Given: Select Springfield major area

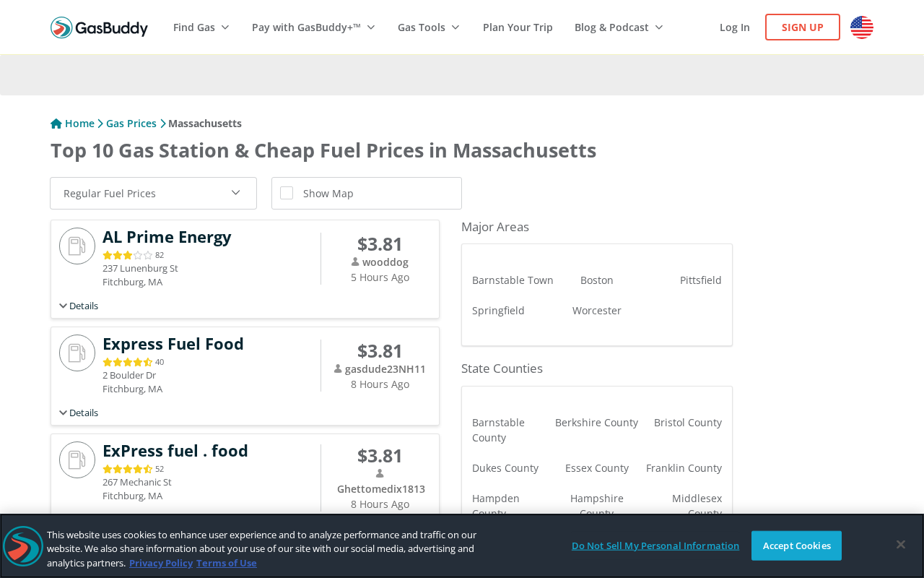Looking at the screenshot, I should click(x=498, y=311).
